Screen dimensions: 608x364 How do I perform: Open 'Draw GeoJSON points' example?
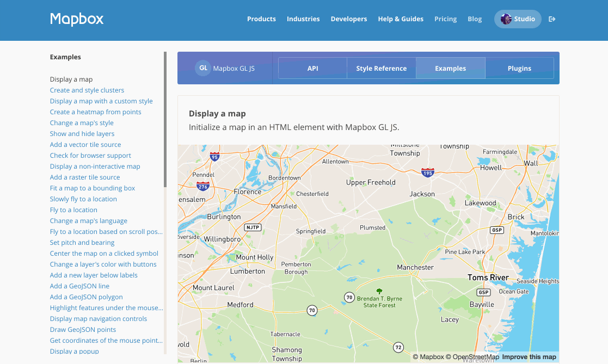coord(83,330)
